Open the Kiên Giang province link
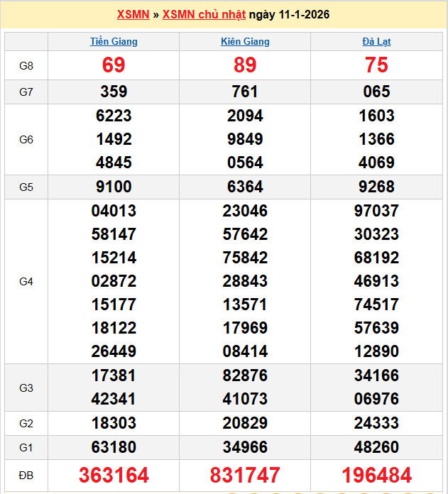This screenshot has width=448, height=494. coord(245,41)
